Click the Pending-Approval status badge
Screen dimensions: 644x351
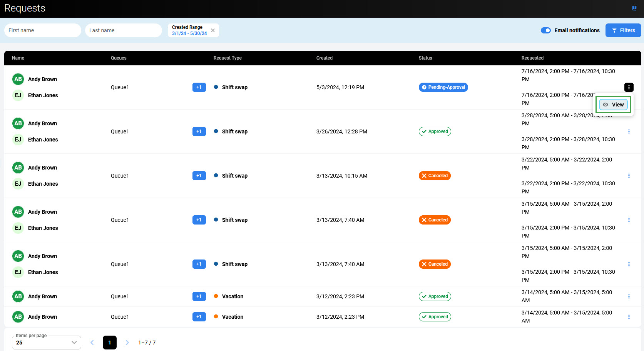coord(443,87)
